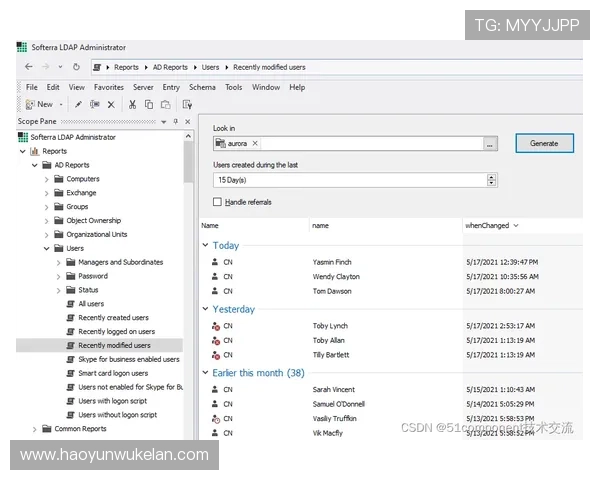
Task: Open the New button dropdown arrow
Action: 61,104
